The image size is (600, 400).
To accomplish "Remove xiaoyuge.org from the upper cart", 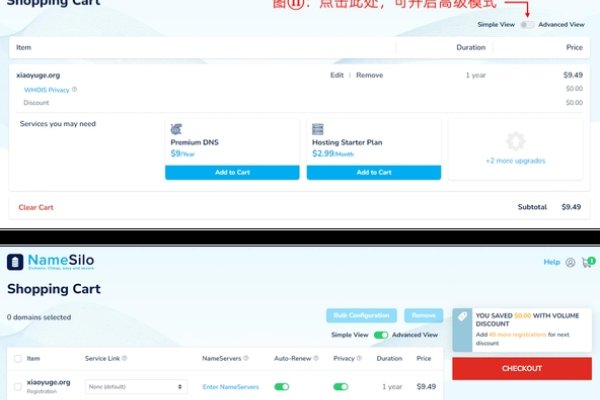I will click(369, 75).
